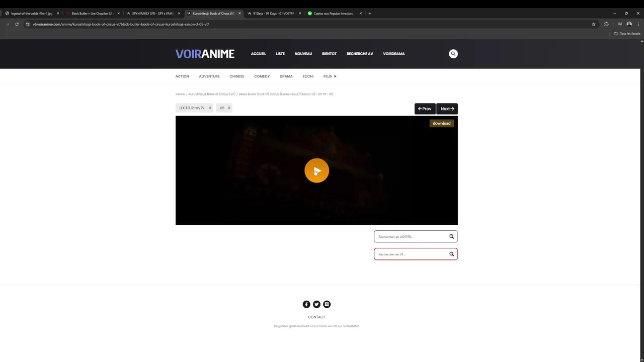Image resolution: width=644 pixels, height=362 pixels.
Task: Click the download button on the player
Action: click(442, 123)
